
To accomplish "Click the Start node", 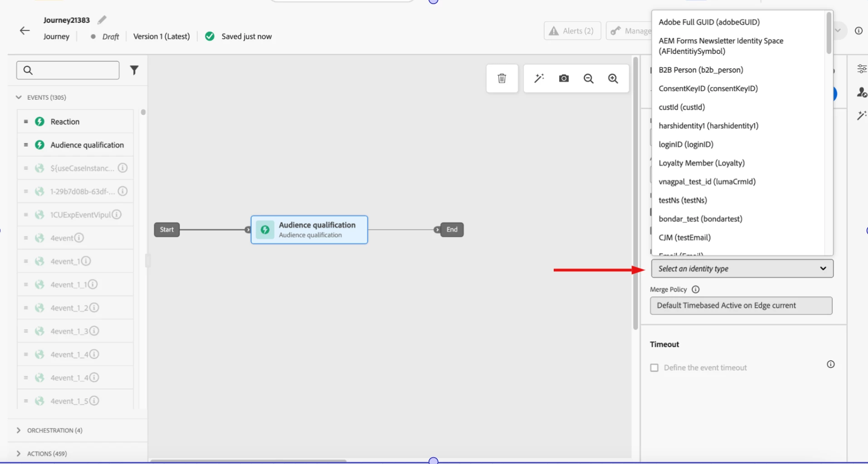I will click(167, 229).
